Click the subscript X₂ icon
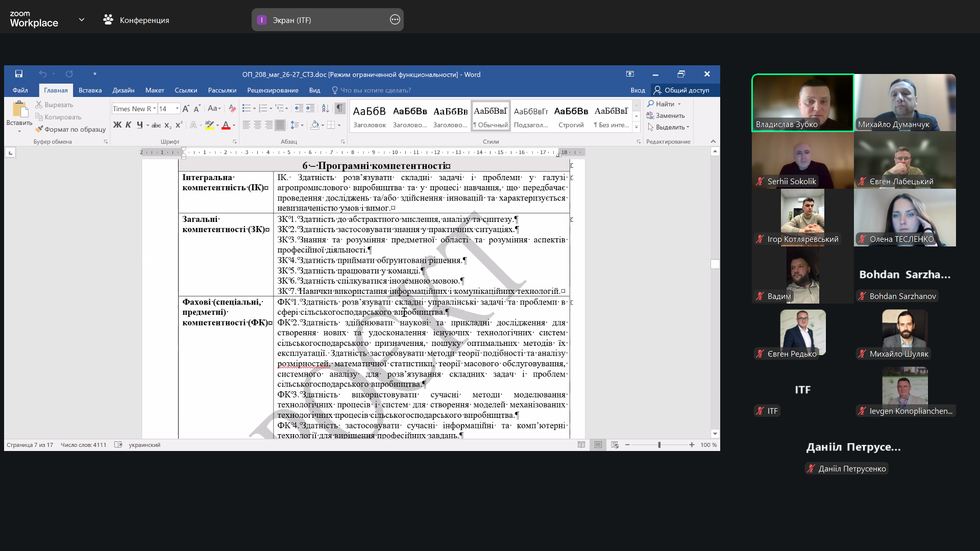Screen dimensions: 980x551 168,125
